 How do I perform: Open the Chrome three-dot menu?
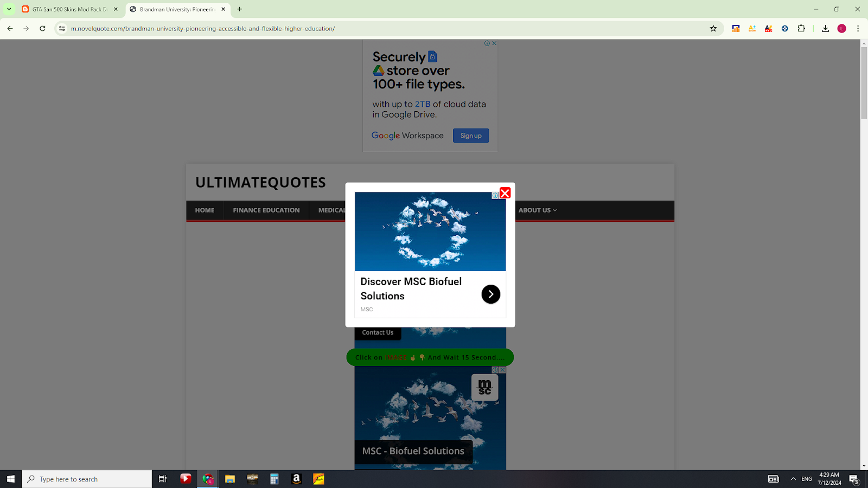[858, 29]
